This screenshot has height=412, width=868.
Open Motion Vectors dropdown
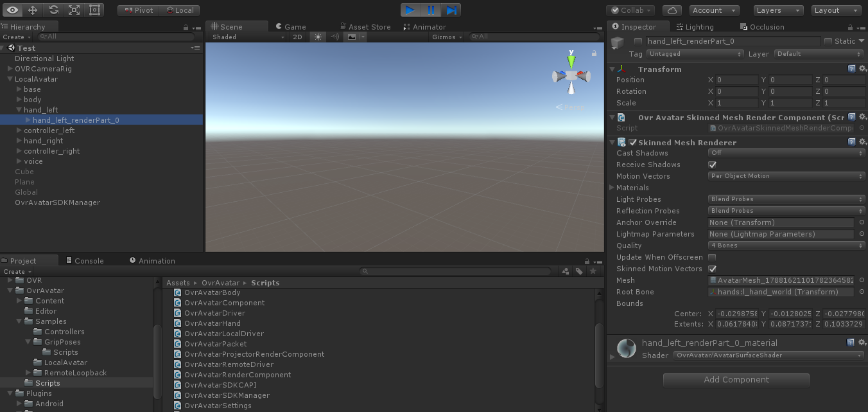pos(786,176)
